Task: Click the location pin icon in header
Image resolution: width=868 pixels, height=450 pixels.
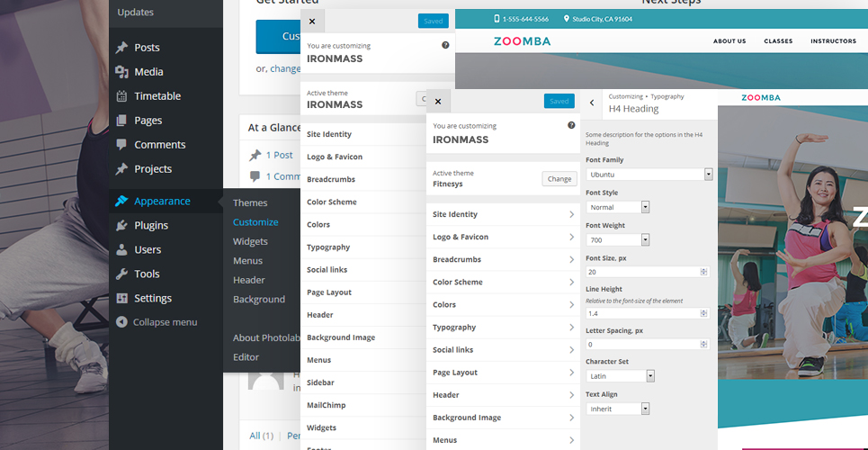Action: (567, 19)
